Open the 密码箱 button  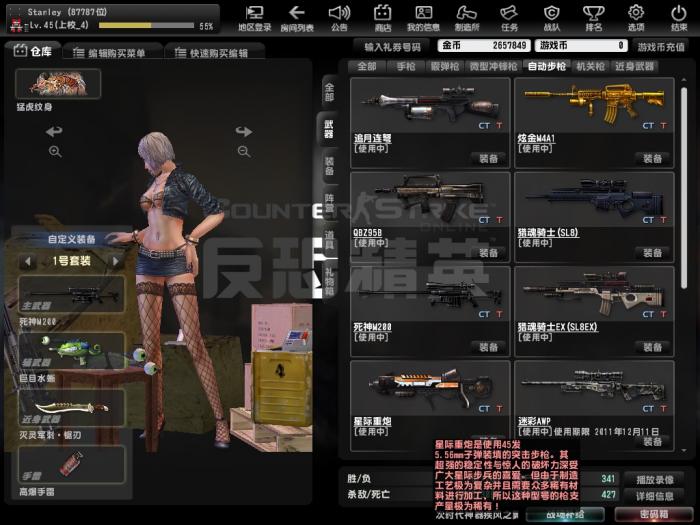[654, 514]
